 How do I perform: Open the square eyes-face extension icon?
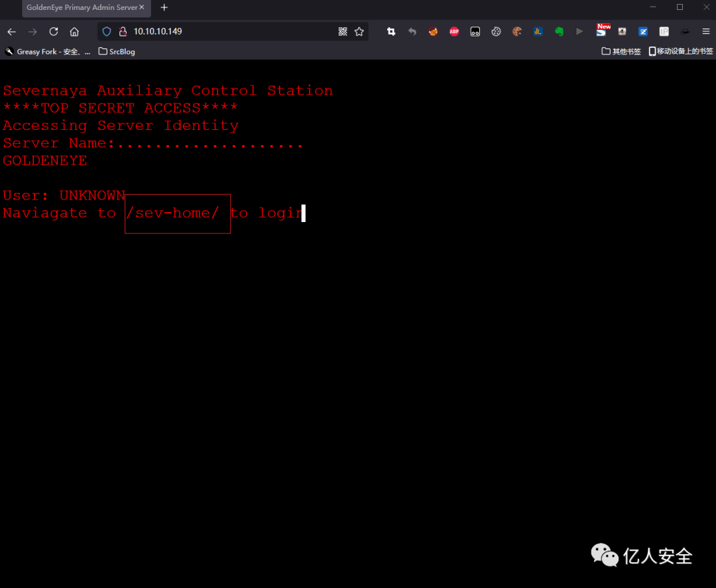pyautogui.click(x=475, y=32)
